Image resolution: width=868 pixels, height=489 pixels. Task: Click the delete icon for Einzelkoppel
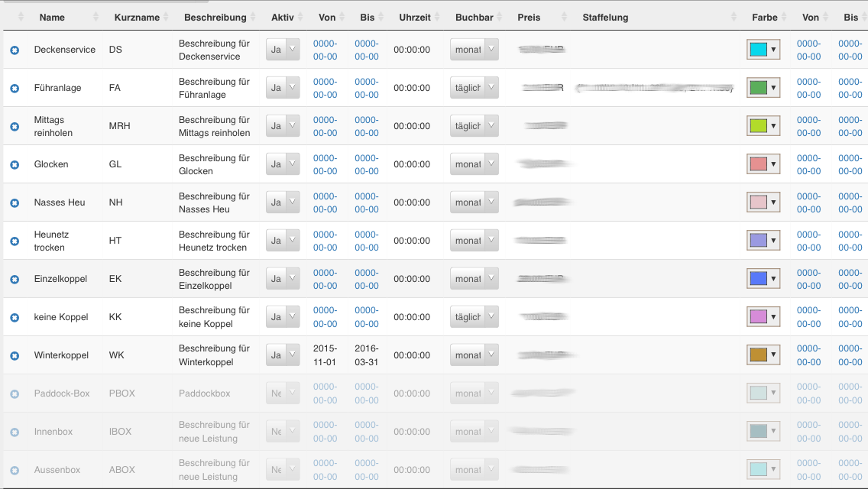tap(15, 280)
